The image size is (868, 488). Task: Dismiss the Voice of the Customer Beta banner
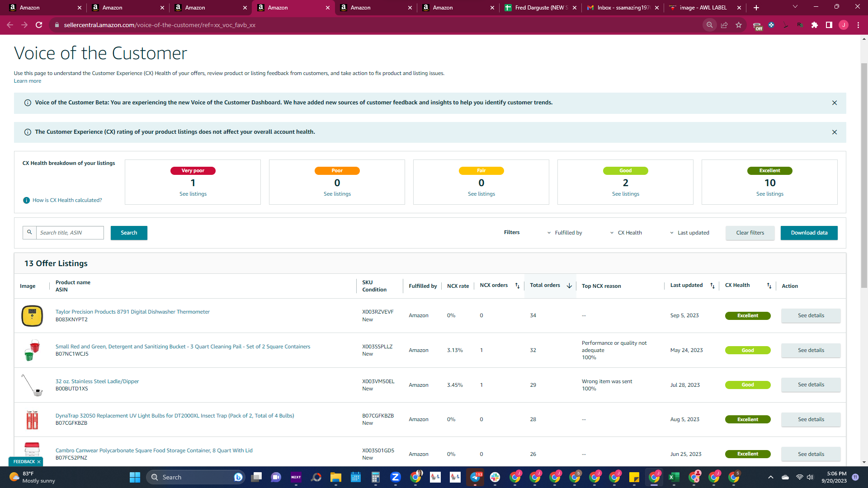pos(835,103)
